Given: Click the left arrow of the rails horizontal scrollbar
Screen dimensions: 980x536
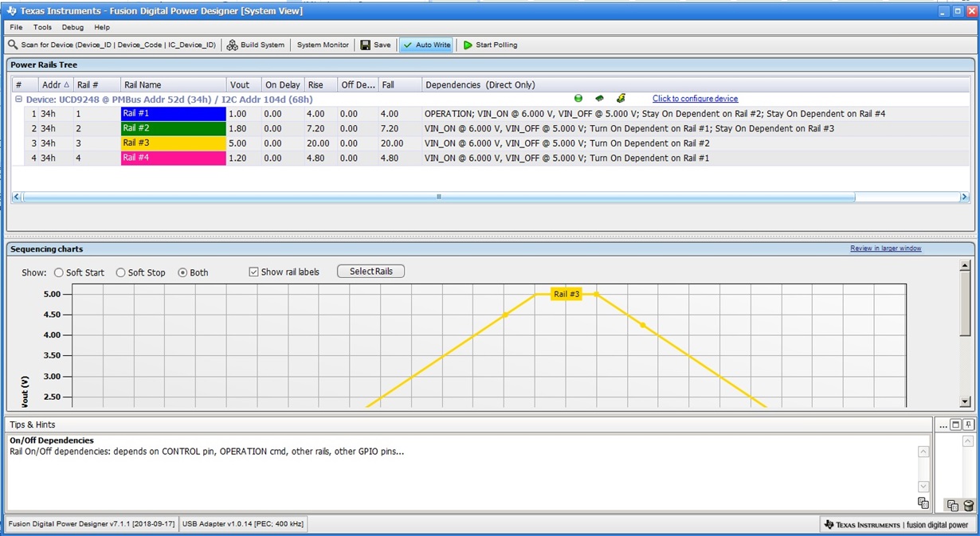Looking at the screenshot, I should tap(17, 197).
